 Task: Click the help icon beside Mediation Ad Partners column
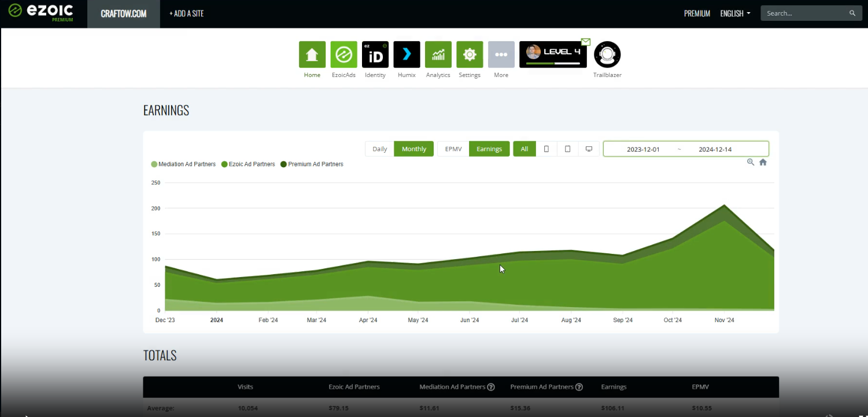[491, 387]
